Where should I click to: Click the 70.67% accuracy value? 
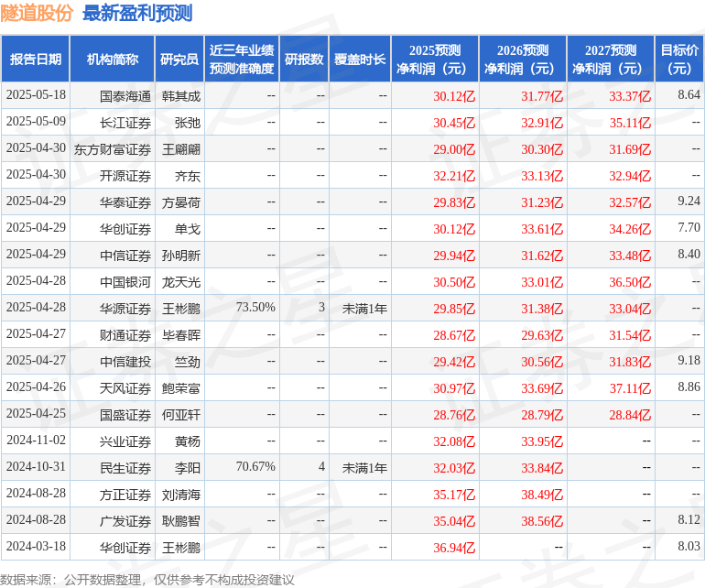coord(255,466)
